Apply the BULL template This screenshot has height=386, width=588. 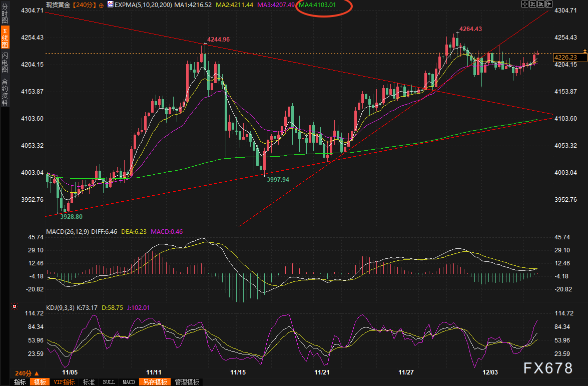[x=109, y=382]
